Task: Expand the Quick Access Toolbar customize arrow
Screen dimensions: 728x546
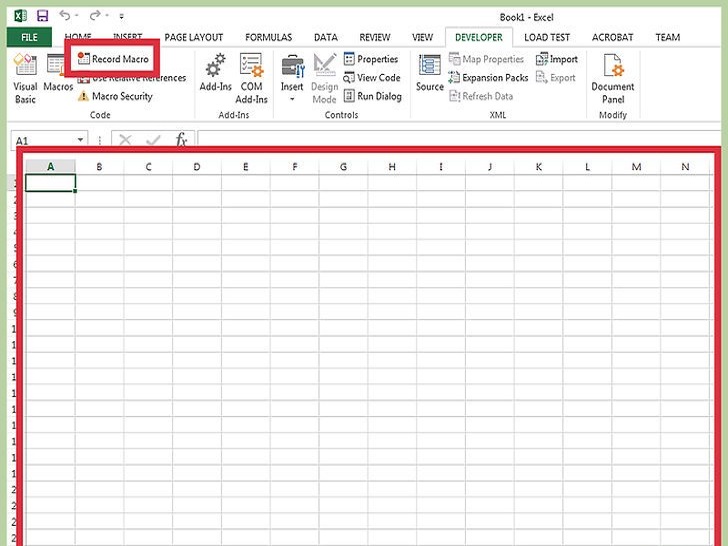Action: (122, 17)
